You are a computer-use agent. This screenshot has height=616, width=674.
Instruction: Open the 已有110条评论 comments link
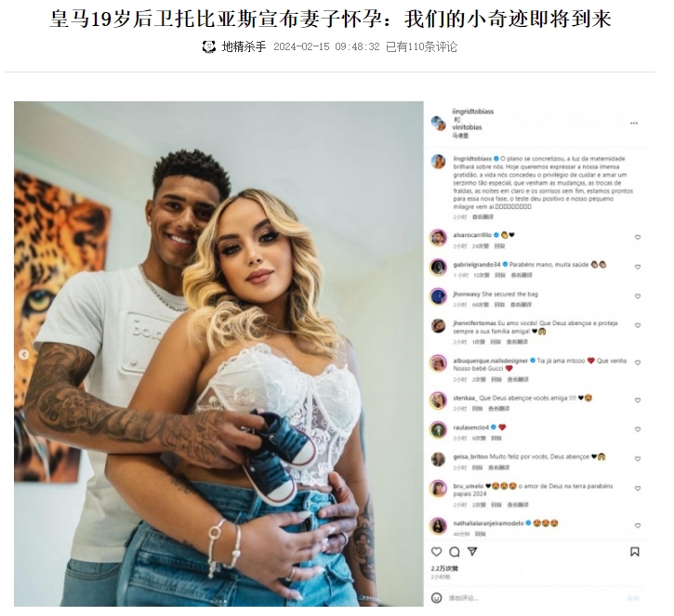(x=421, y=46)
